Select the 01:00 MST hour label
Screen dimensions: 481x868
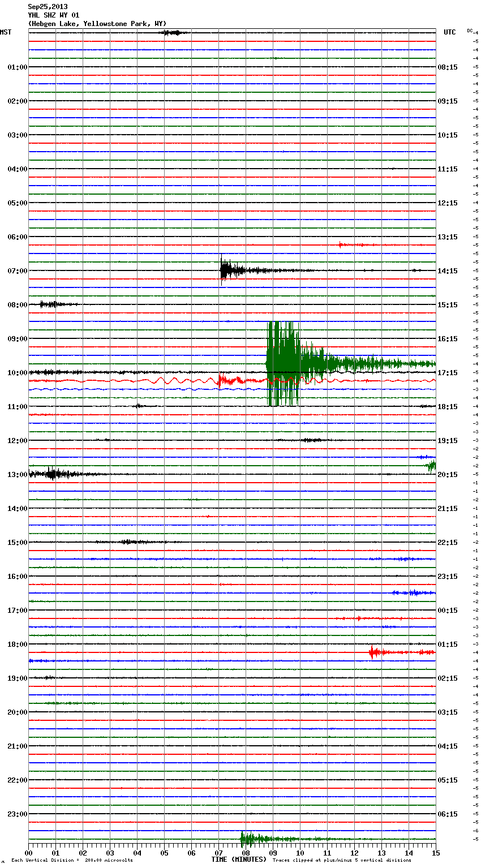[x=18, y=67]
